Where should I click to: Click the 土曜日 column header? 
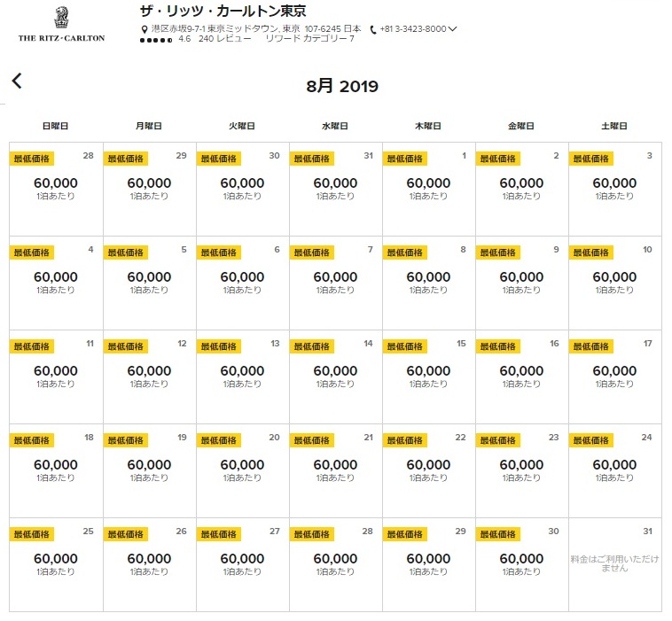pyautogui.click(x=614, y=126)
